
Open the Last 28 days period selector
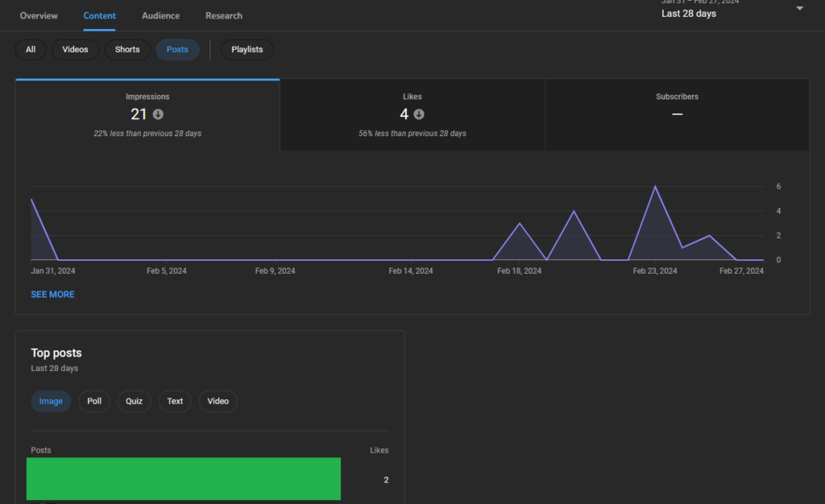click(689, 14)
